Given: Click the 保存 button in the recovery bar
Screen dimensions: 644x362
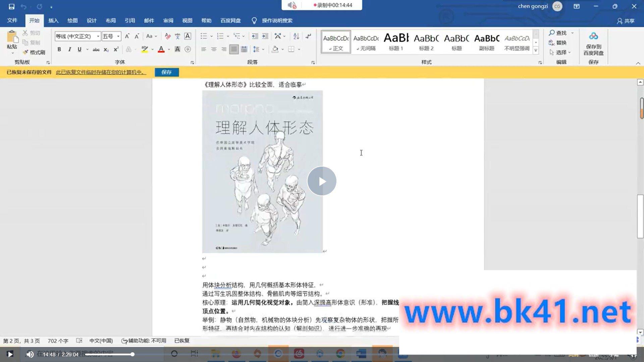Looking at the screenshot, I should click(167, 72).
